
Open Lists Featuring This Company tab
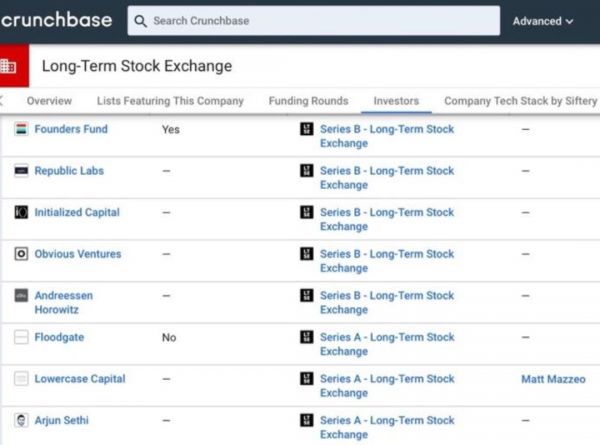(170, 101)
